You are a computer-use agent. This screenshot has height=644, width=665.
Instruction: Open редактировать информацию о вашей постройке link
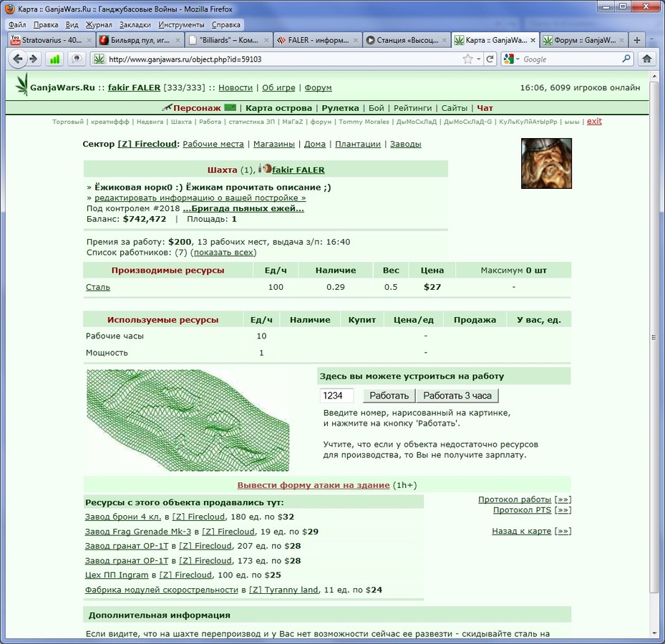(x=200, y=197)
